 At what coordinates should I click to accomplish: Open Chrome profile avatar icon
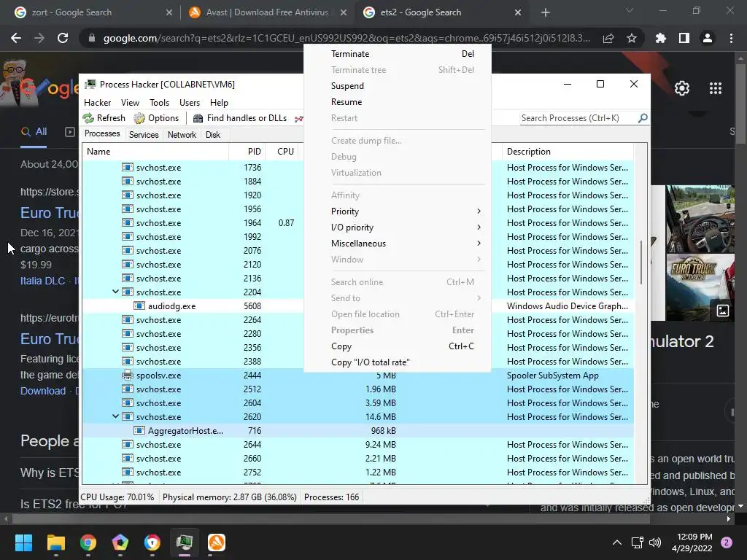tap(708, 38)
